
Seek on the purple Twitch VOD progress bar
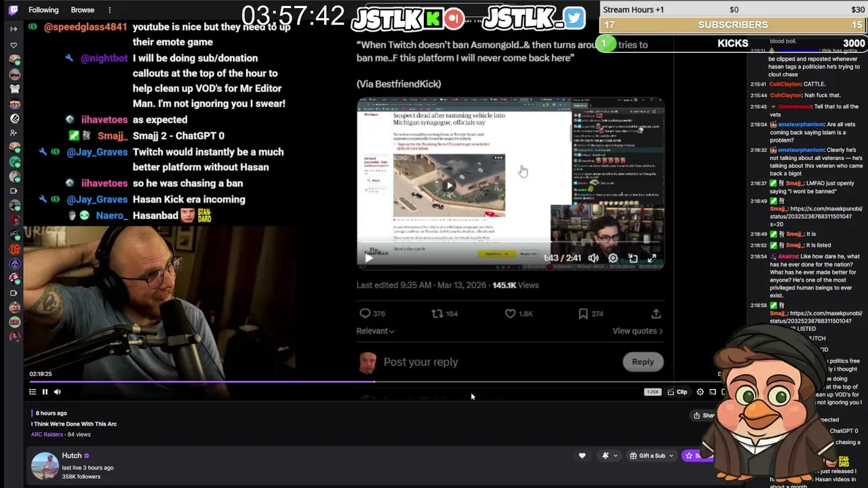pyautogui.click(x=373, y=382)
